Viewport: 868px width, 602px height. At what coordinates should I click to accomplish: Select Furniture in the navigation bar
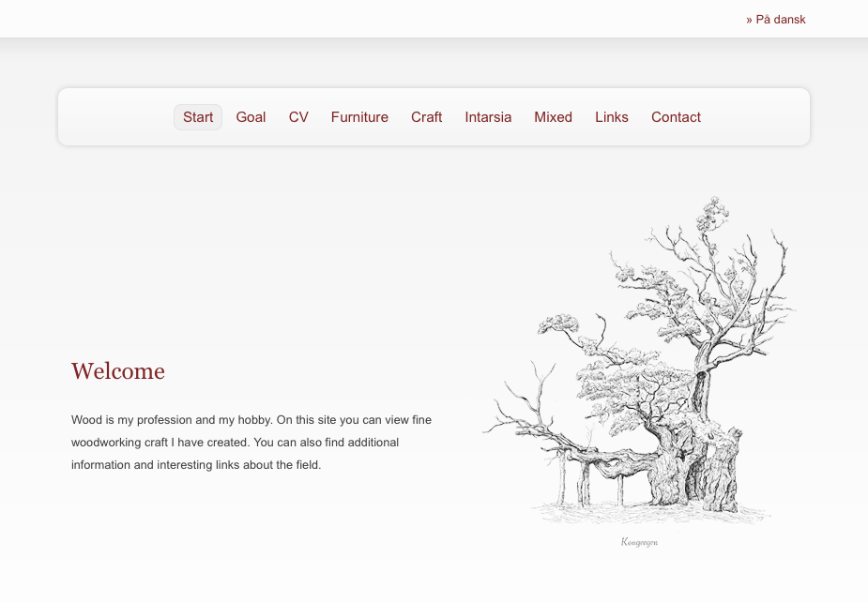359,117
